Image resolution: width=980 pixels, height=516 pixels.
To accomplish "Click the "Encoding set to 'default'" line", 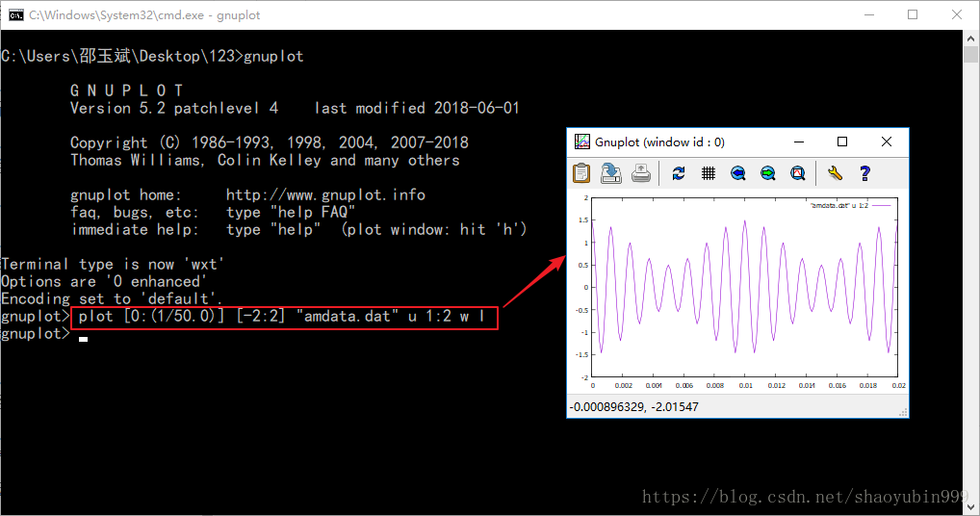I will point(112,298).
